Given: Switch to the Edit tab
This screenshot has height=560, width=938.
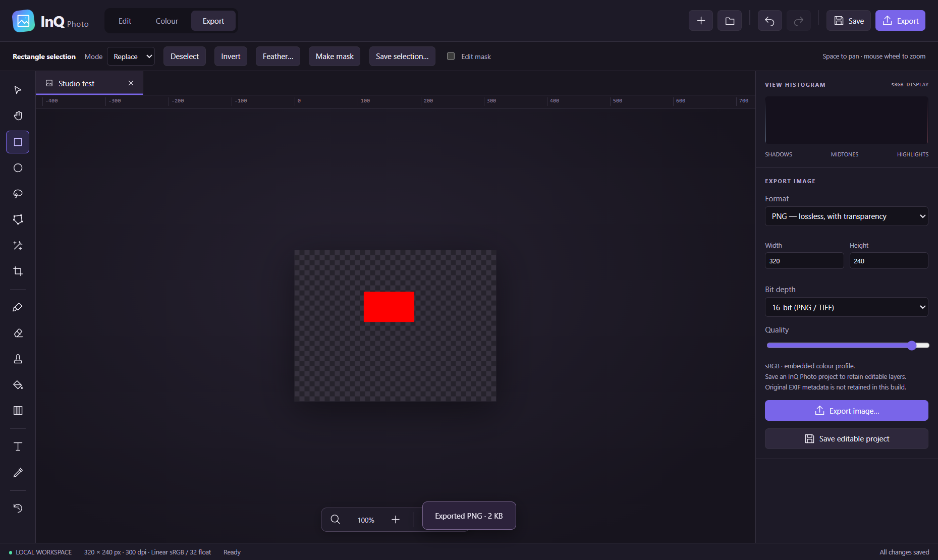Looking at the screenshot, I should click(125, 21).
